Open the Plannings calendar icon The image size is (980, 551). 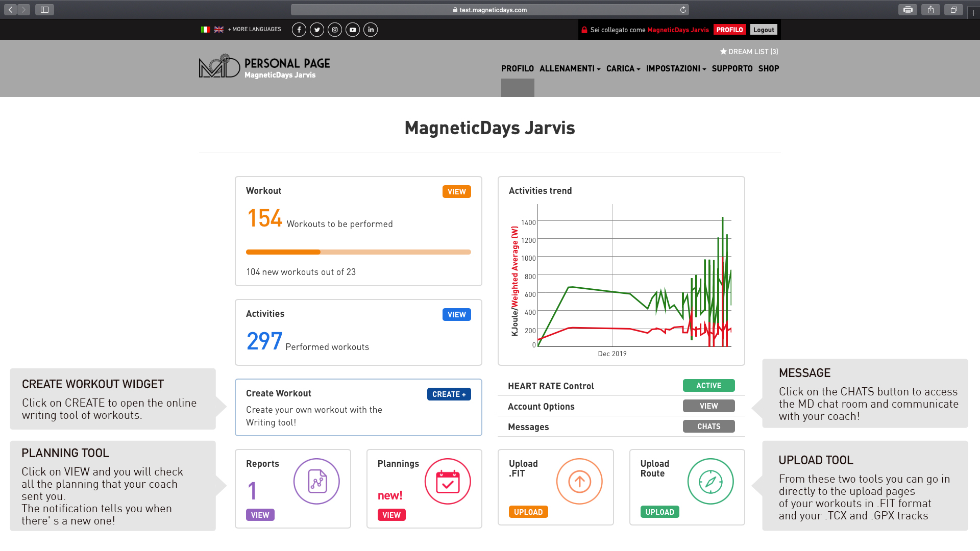click(448, 481)
